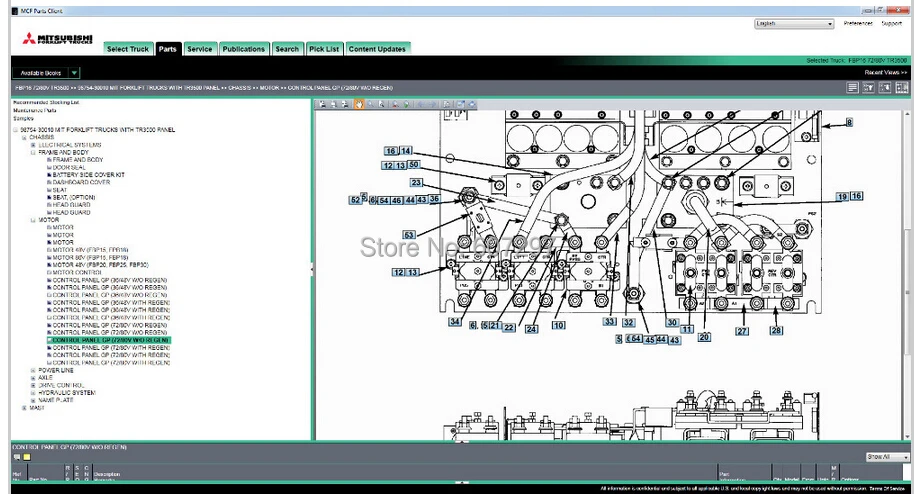
Task: Click the yellow note icon in bottom panel
Action: point(27,457)
